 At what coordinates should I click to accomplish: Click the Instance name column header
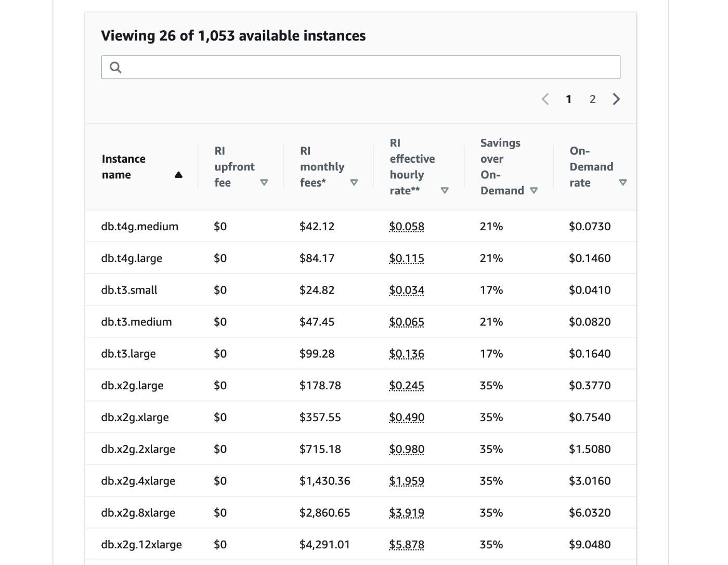[124, 167]
